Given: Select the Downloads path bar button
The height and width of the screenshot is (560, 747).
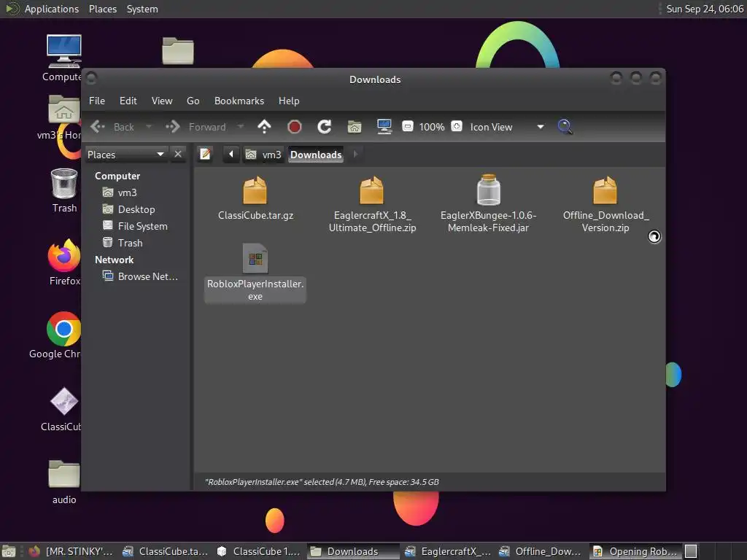Looking at the screenshot, I should pyautogui.click(x=316, y=155).
